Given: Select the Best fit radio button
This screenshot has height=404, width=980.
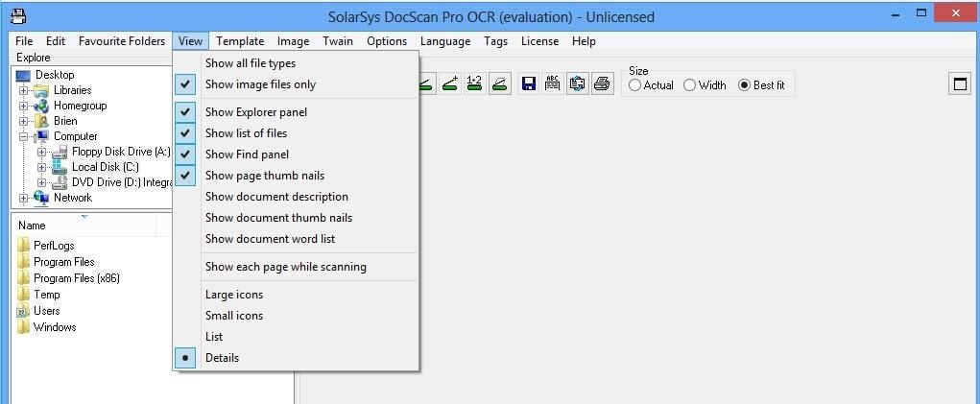Looking at the screenshot, I should 744,85.
